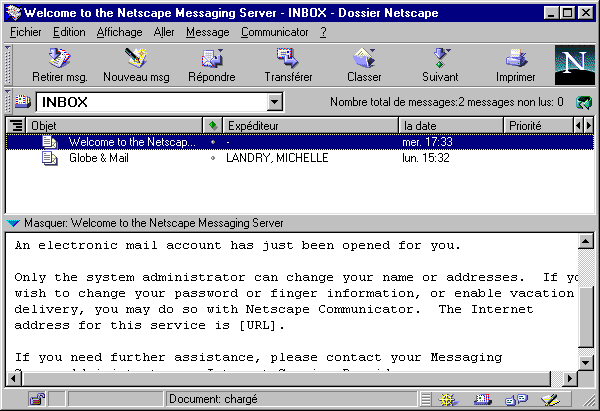Open the Mailbox icon in component bar

click(x=483, y=400)
